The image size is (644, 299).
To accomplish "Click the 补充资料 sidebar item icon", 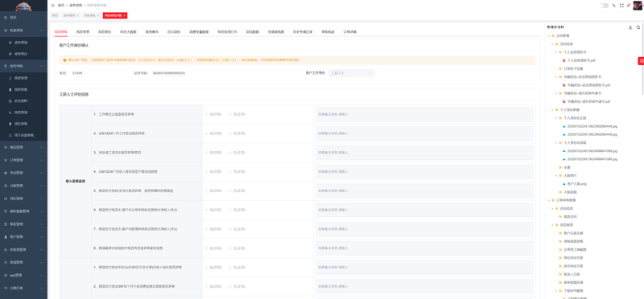I will pyautogui.click(x=10, y=100).
